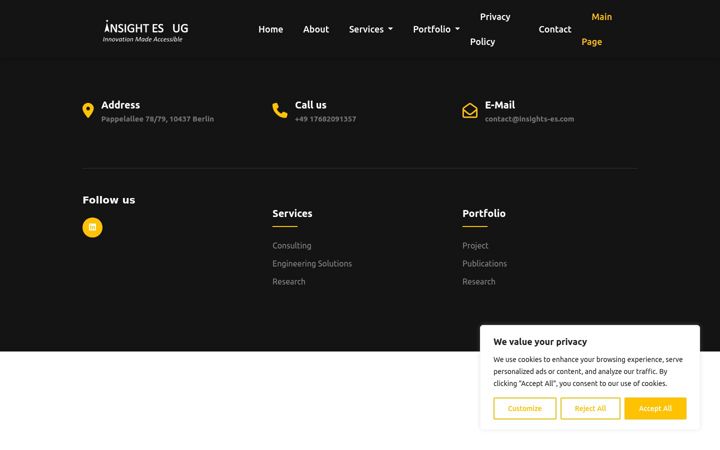Click the Portfolio footer heading
Viewport: 720px width, 450px height.
pyautogui.click(x=484, y=214)
